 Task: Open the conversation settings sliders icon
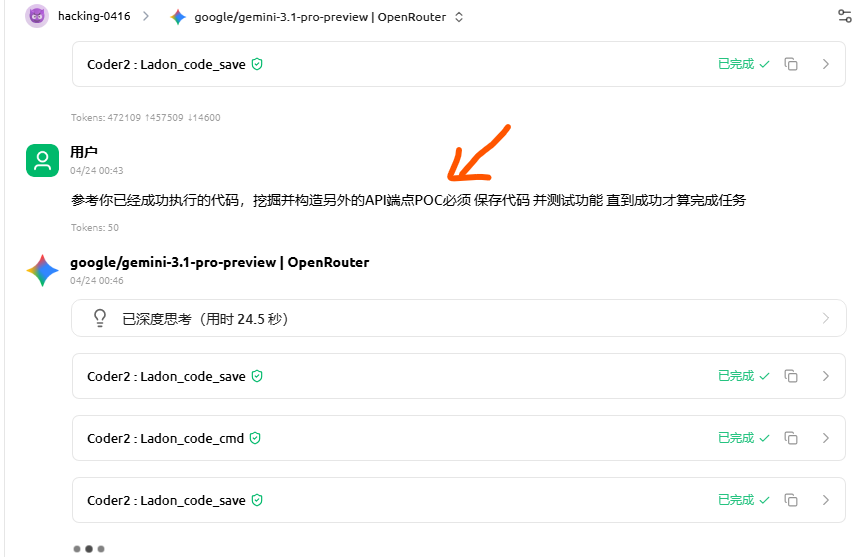pyautogui.click(x=844, y=16)
